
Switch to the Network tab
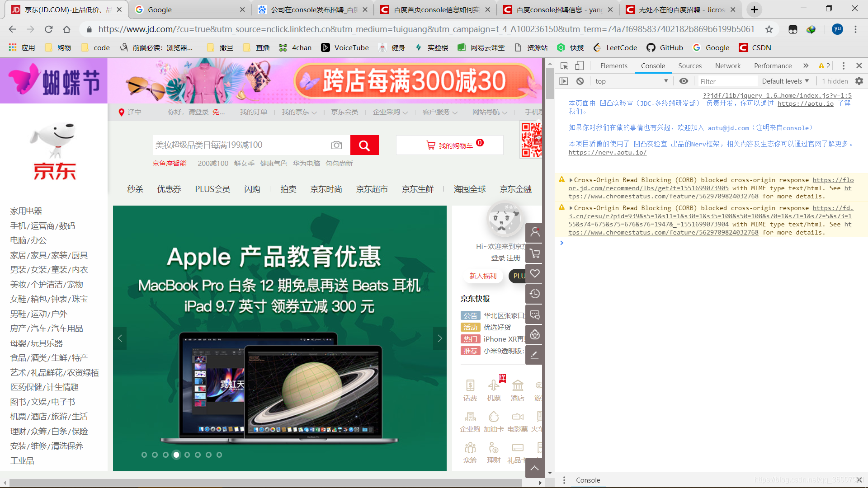(728, 66)
